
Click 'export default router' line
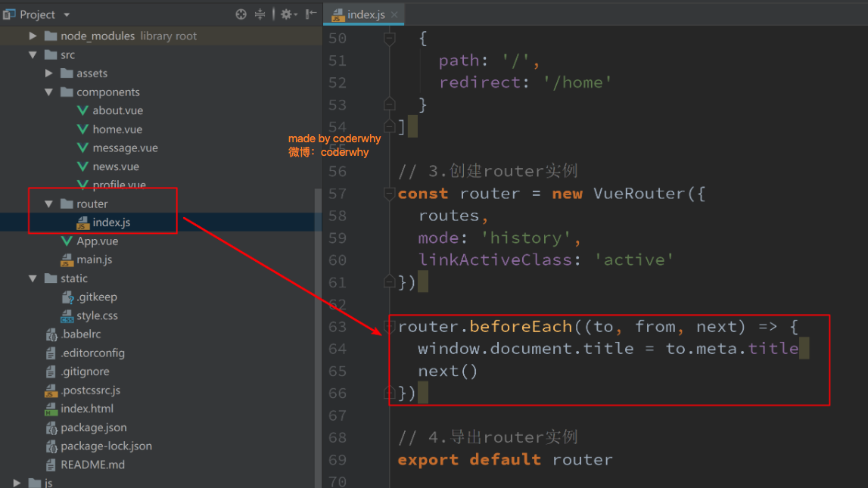tap(505, 459)
